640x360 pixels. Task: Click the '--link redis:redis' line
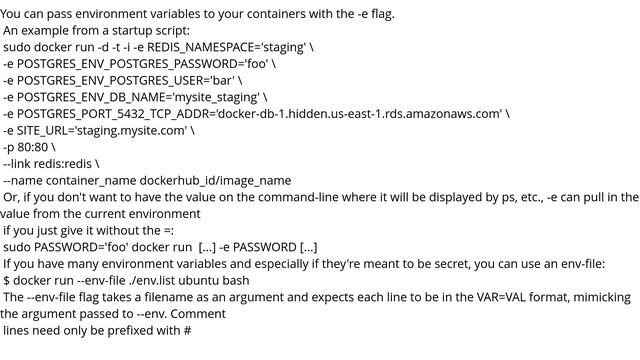[51, 164]
